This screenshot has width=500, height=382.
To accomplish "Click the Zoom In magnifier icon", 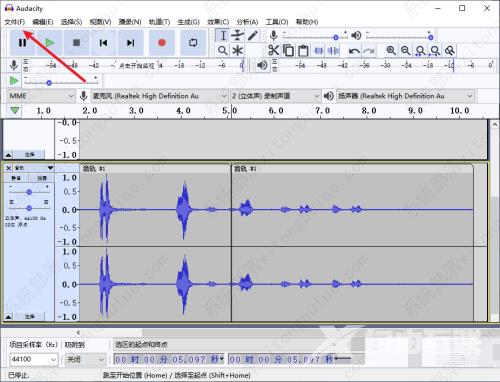I will pos(391,51).
